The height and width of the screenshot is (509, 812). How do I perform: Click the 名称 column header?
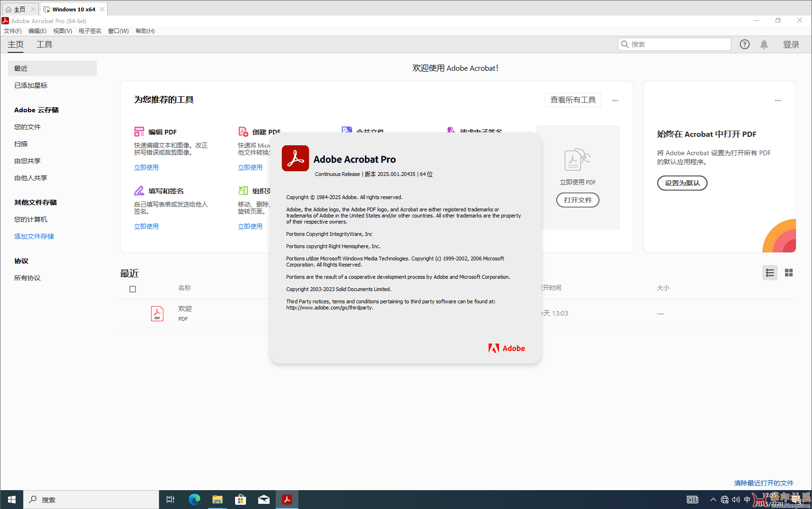click(x=185, y=288)
